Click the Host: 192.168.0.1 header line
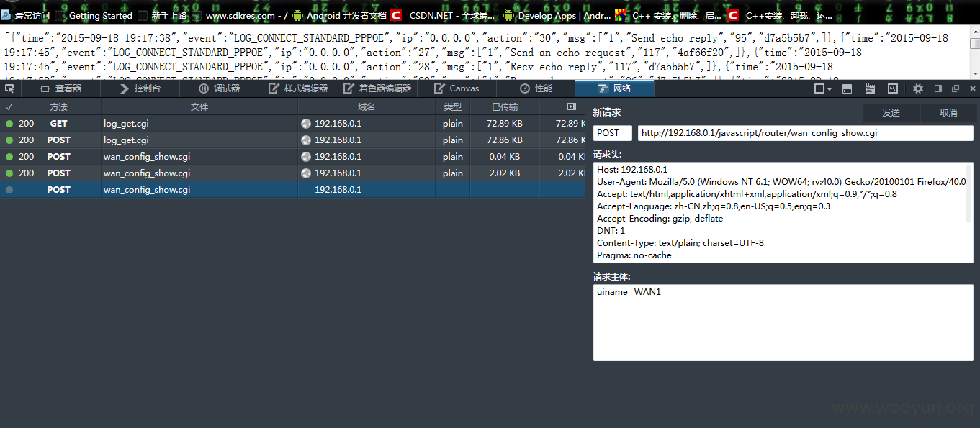 coord(632,170)
